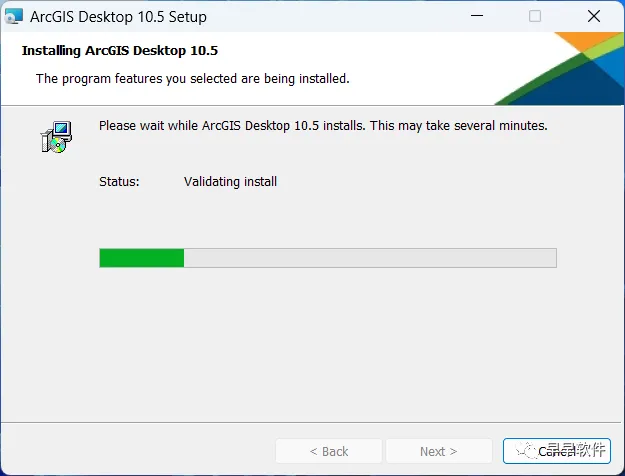Click the 'ArcGIS Desktop 10.5 Setup' window title
The height and width of the screenshot is (476, 625).
tap(118, 17)
